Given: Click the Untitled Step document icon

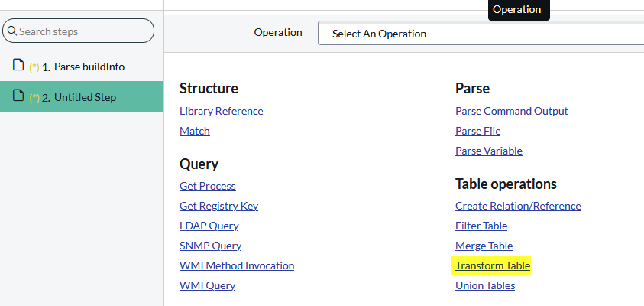Looking at the screenshot, I should click(18, 96).
